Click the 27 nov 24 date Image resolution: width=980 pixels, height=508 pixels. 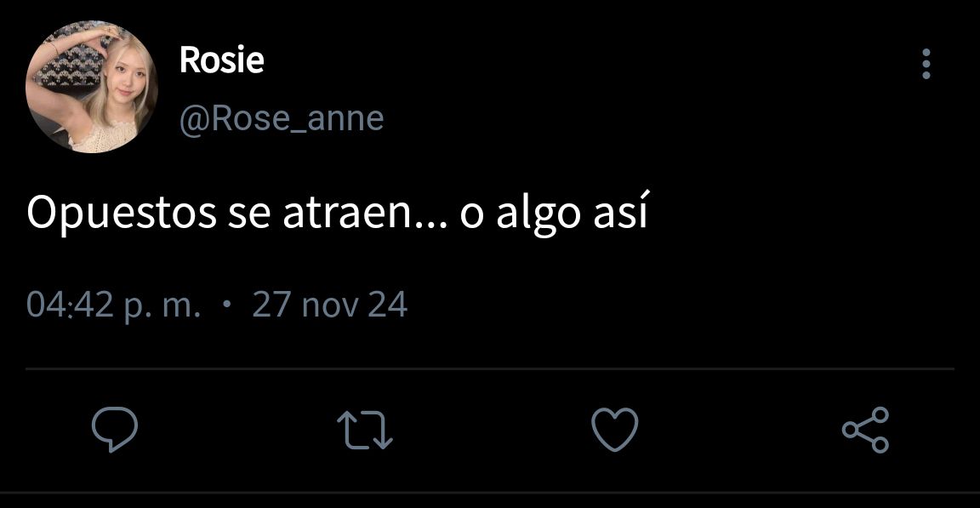[x=330, y=305]
